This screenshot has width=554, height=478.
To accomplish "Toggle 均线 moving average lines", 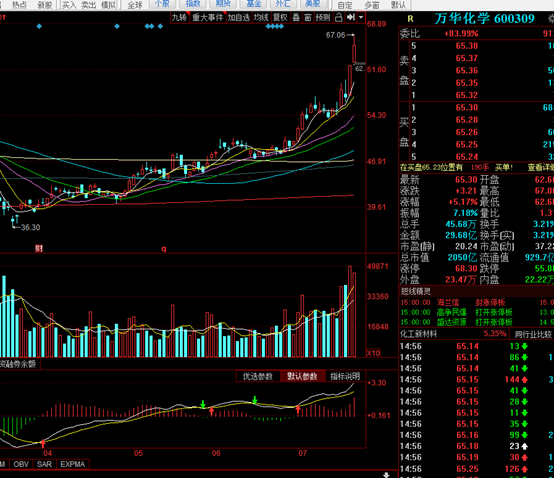I will click(261, 17).
